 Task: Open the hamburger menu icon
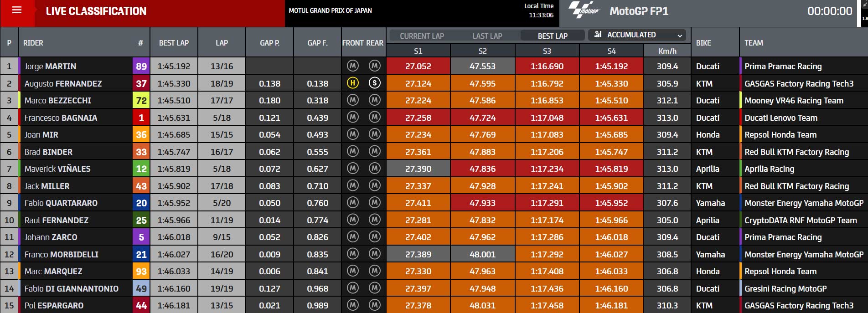(17, 10)
